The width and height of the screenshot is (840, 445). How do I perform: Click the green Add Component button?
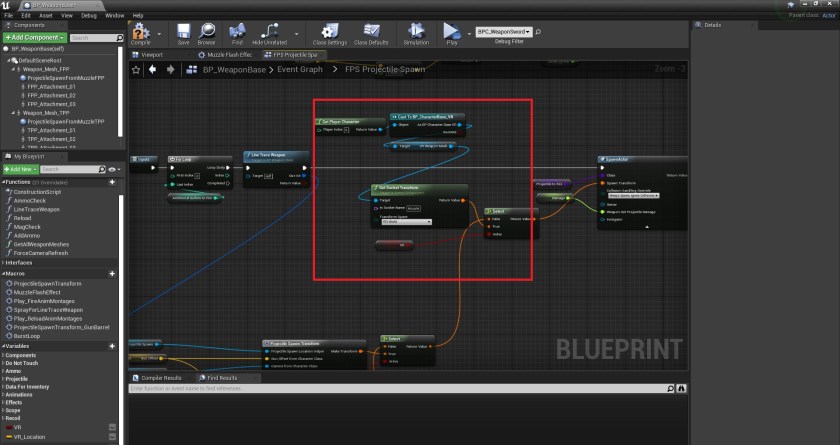pyautogui.click(x=34, y=37)
